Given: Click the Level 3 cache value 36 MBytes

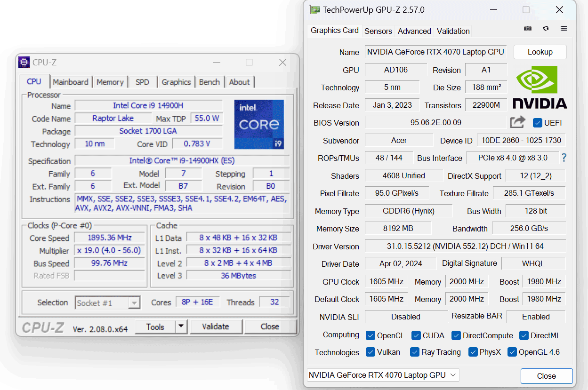Looking at the screenshot, I should click(238, 275).
